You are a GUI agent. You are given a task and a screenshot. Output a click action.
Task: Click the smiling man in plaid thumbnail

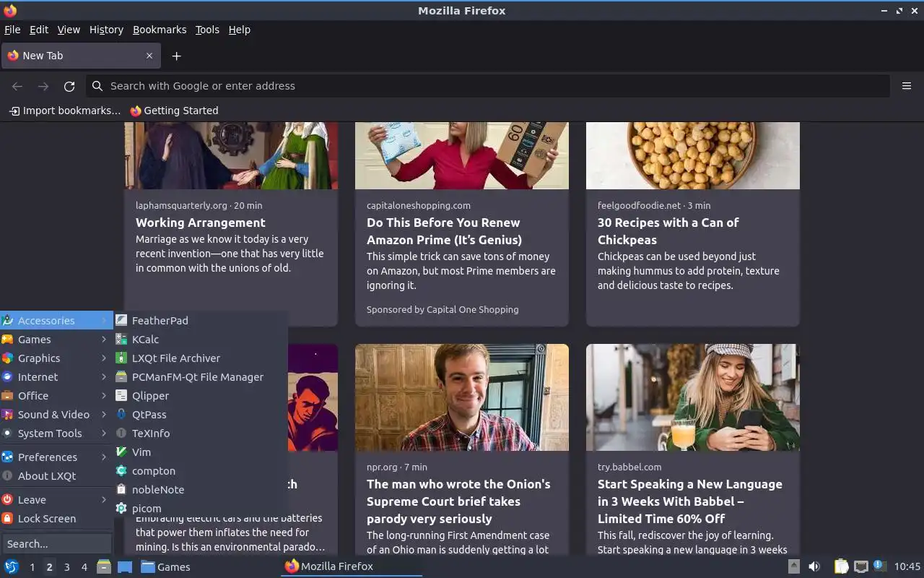coord(462,397)
